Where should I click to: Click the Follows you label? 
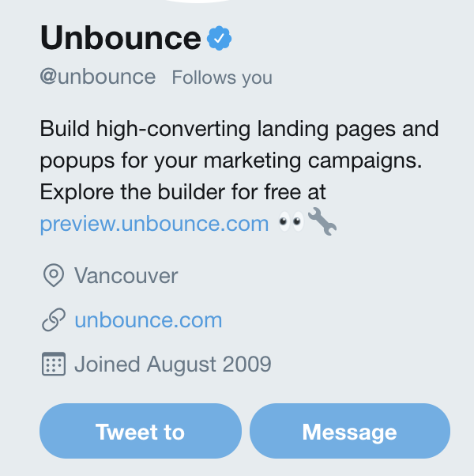point(222,77)
